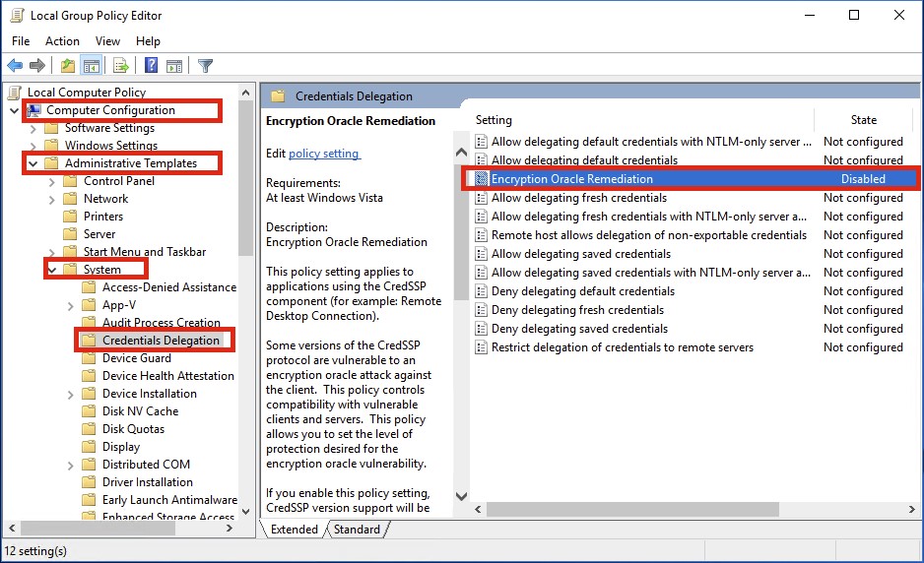
Task: Click the policy icon for Remote host allows delegation
Action: point(482,235)
